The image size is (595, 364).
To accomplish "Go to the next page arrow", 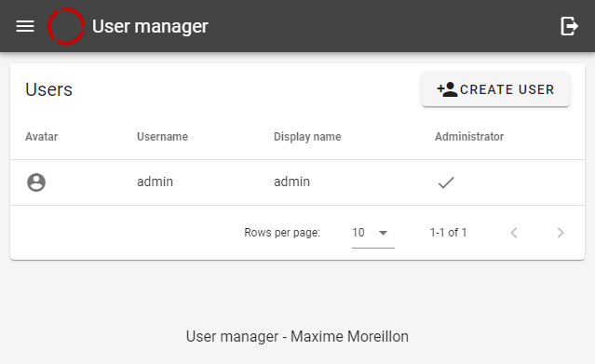I will (561, 233).
